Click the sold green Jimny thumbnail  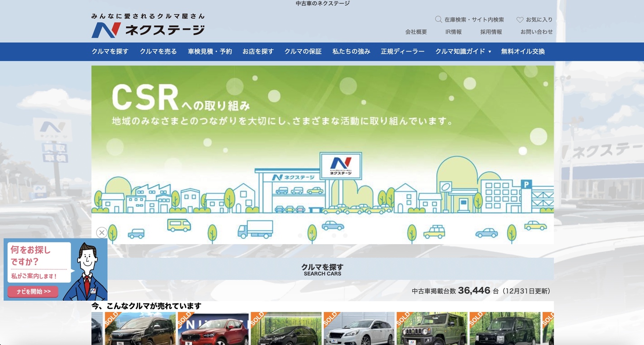coord(432,329)
